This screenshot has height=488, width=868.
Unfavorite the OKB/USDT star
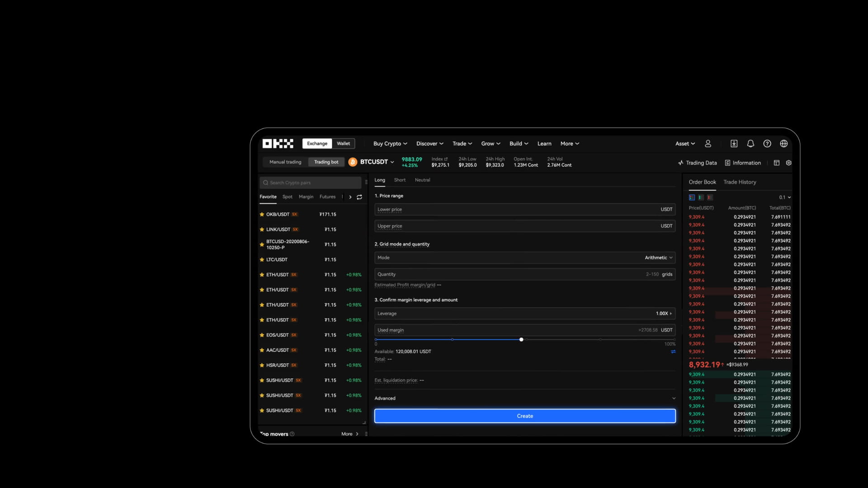[262, 215]
